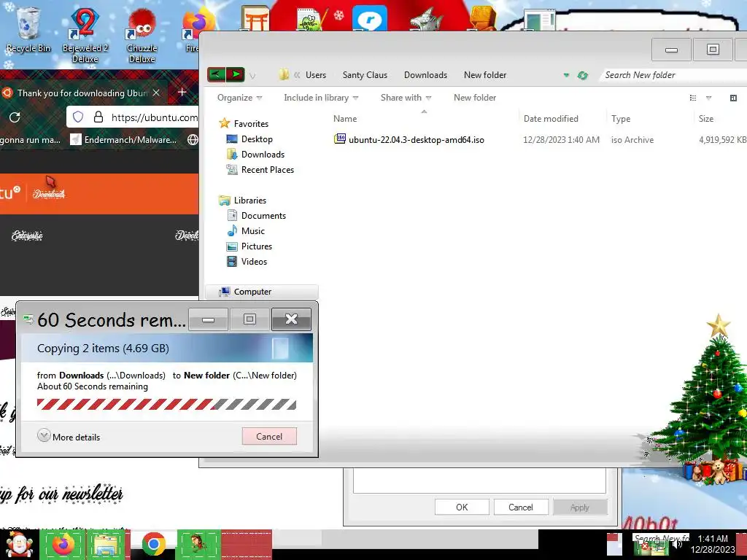Viewport: 747px width, 560px height.
Task: Expand the view options dropdown arrow
Action: pyautogui.click(x=708, y=98)
